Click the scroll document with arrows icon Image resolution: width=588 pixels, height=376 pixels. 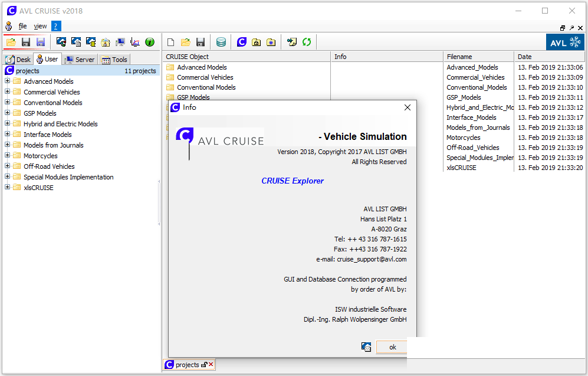click(x=292, y=42)
